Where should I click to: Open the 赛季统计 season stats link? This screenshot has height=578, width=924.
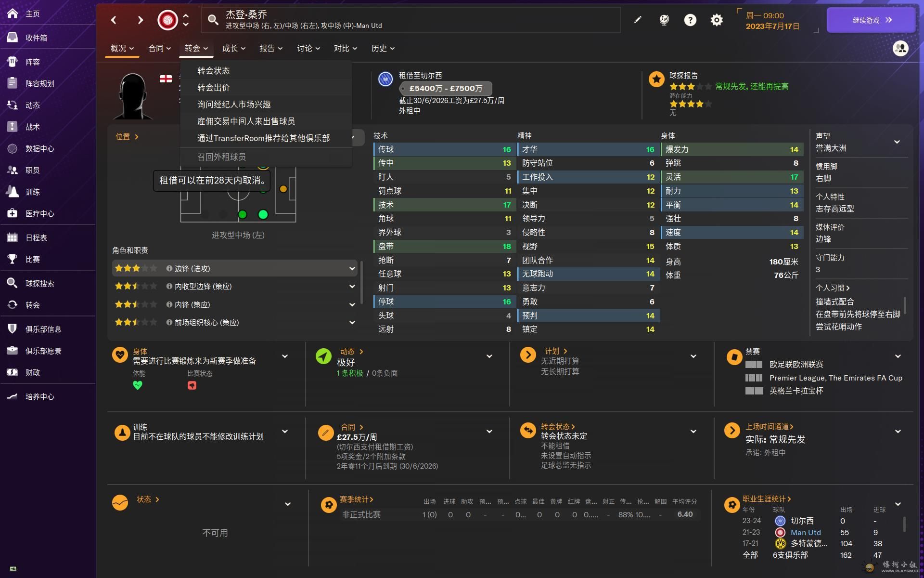357,499
